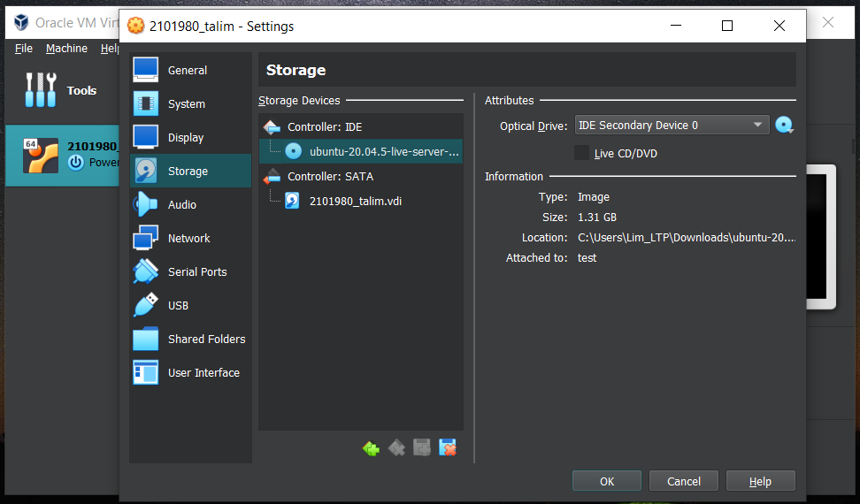The image size is (860, 504).
Task: Open the Tools icon in the Manager
Action: point(41,90)
